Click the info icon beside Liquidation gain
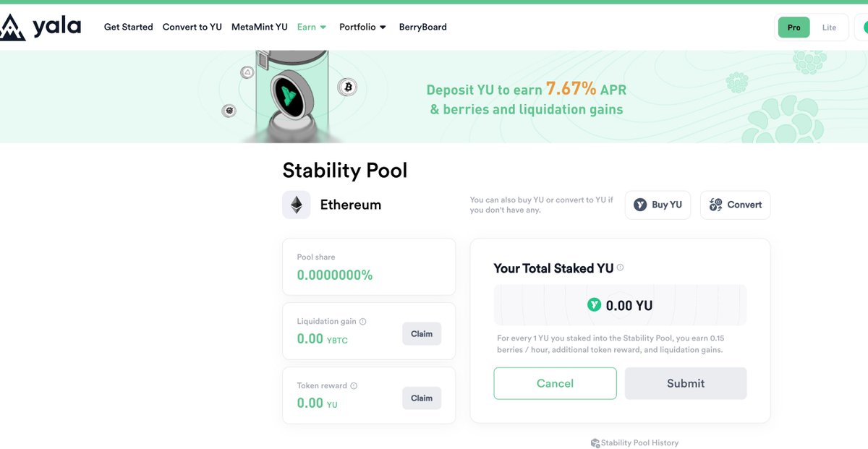868x449 pixels. pos(363,322)
